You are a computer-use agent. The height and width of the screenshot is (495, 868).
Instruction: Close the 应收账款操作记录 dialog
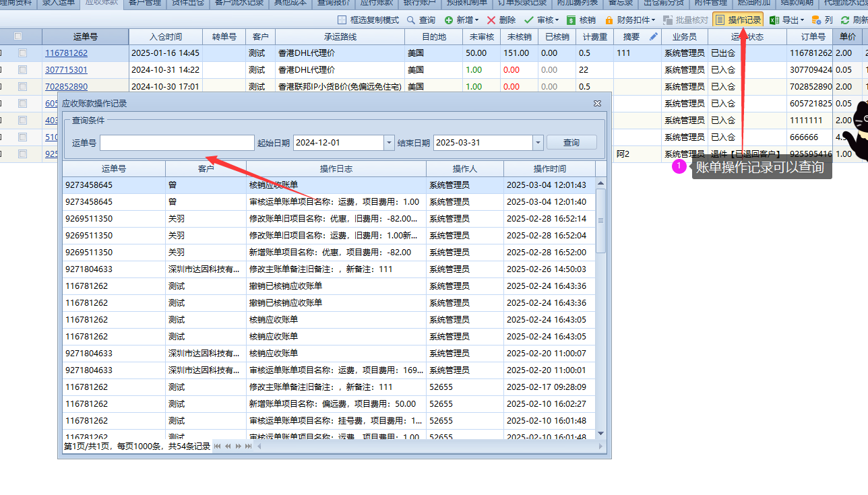click(597, 104)
